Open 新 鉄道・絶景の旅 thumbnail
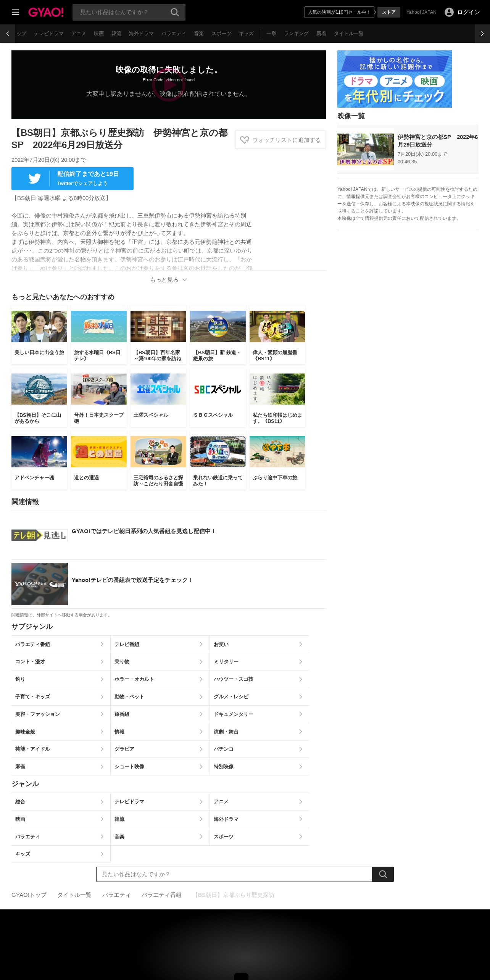Image resolution: width=490 pixels, height=980 pixels. point(218,326)
